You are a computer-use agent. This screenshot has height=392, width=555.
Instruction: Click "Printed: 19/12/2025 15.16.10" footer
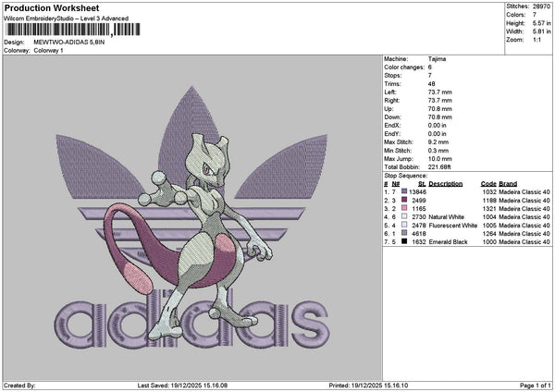[368, 386]
